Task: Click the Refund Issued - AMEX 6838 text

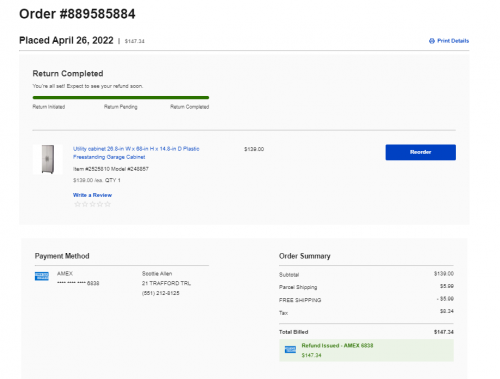Action: point(337,346)
